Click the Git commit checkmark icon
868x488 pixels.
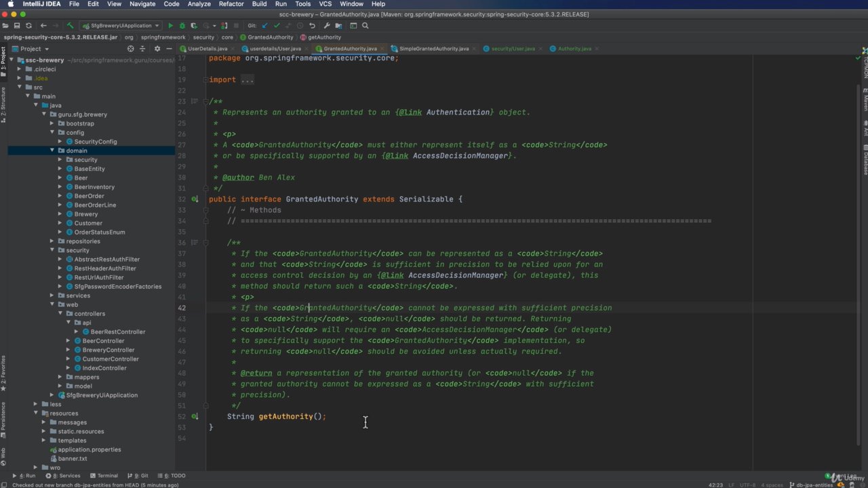coord(276,26)
